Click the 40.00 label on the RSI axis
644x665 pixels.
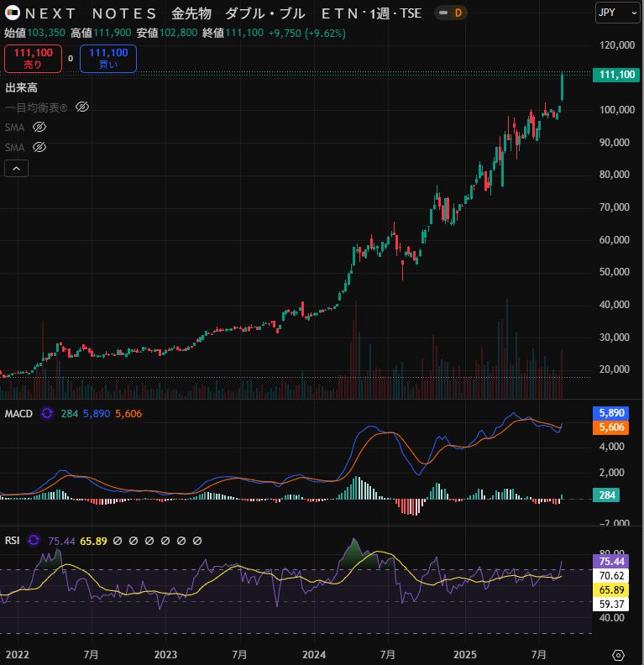pos(611,617)
